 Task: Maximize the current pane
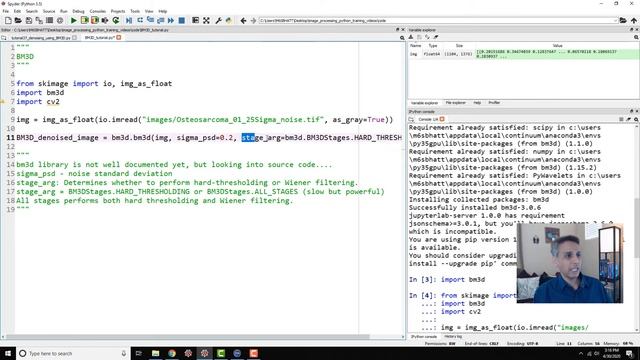pos(196,20)
